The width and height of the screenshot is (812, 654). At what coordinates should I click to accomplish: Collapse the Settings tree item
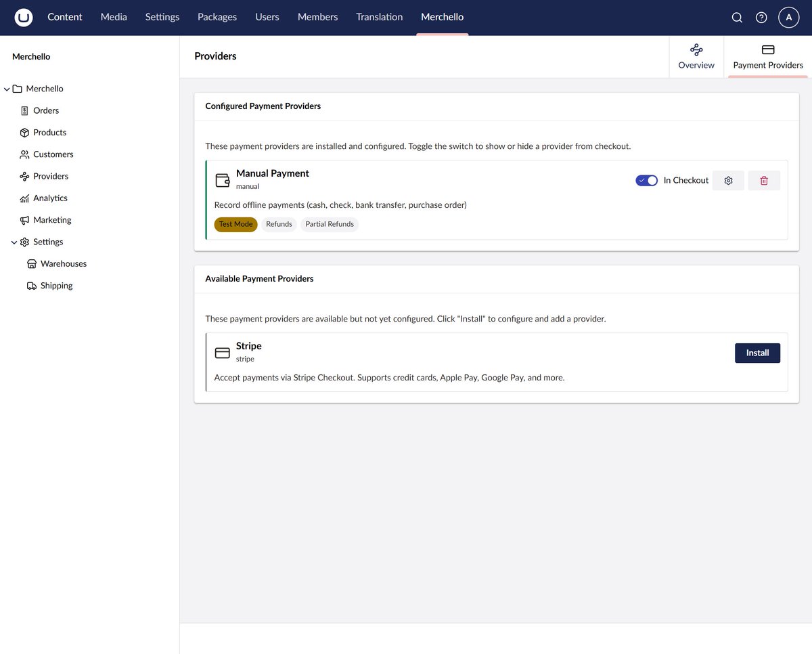[14, 242]
